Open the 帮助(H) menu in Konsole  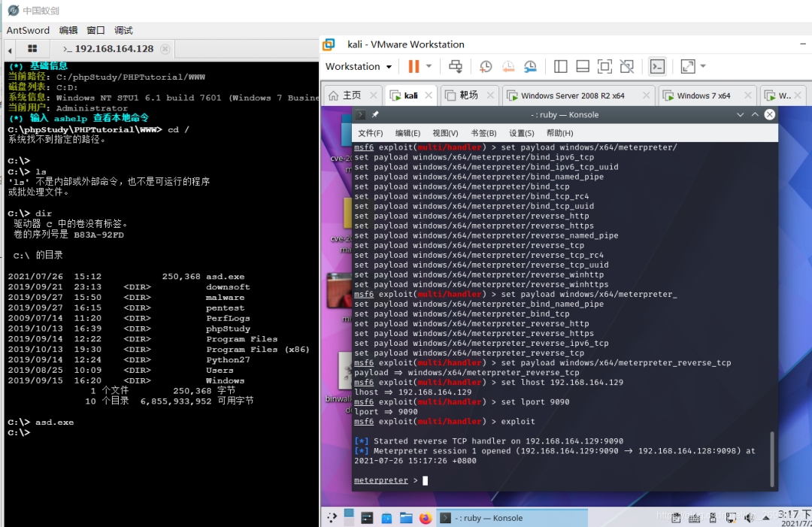coord(560,133)
